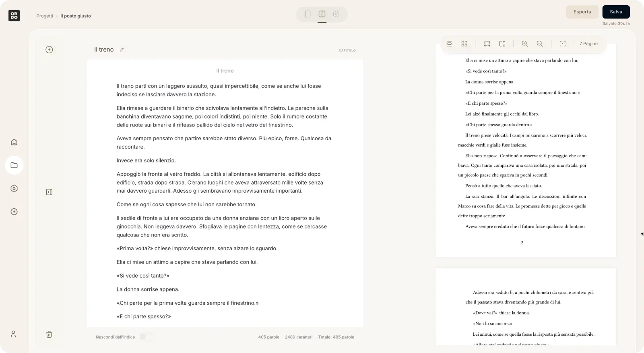This screenshot has width=644, height=353.
Task: Click paragraph starting Invece era solo silenzio
Action: [x=146, y=160]
